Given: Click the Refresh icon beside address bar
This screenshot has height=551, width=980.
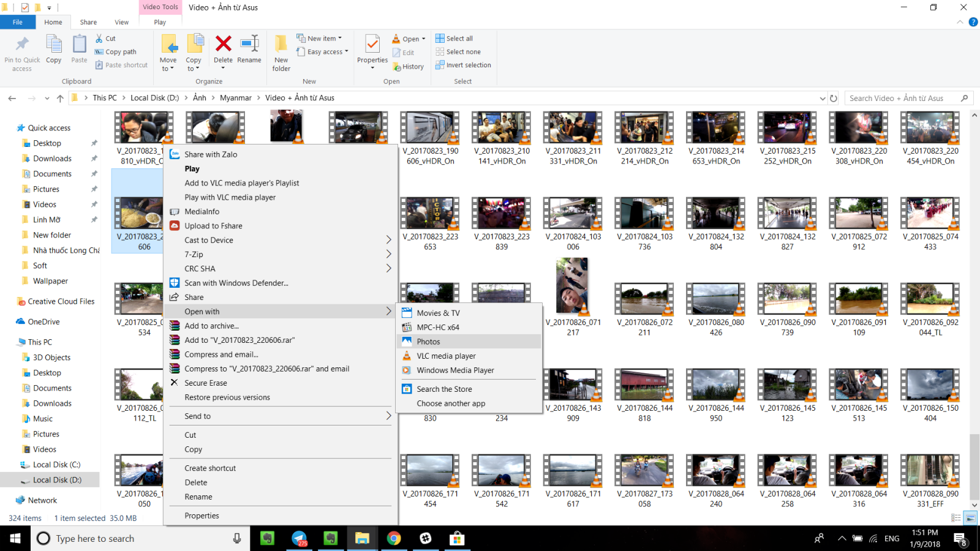Looking at the screenshot, I should point(834,98).
